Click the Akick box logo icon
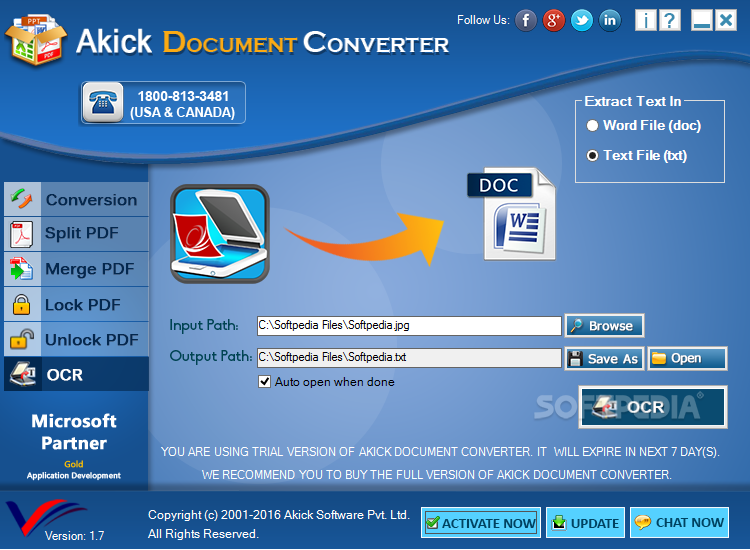 36,39
